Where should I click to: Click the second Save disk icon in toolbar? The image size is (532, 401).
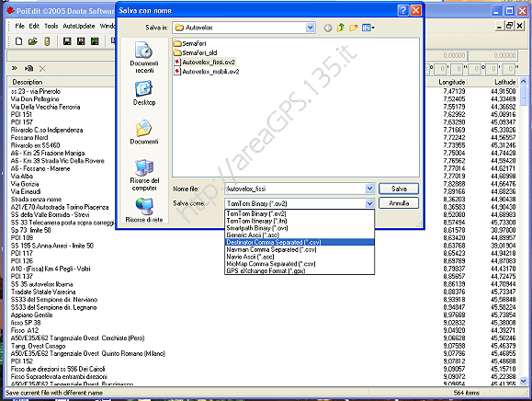[x=81, y=41]
